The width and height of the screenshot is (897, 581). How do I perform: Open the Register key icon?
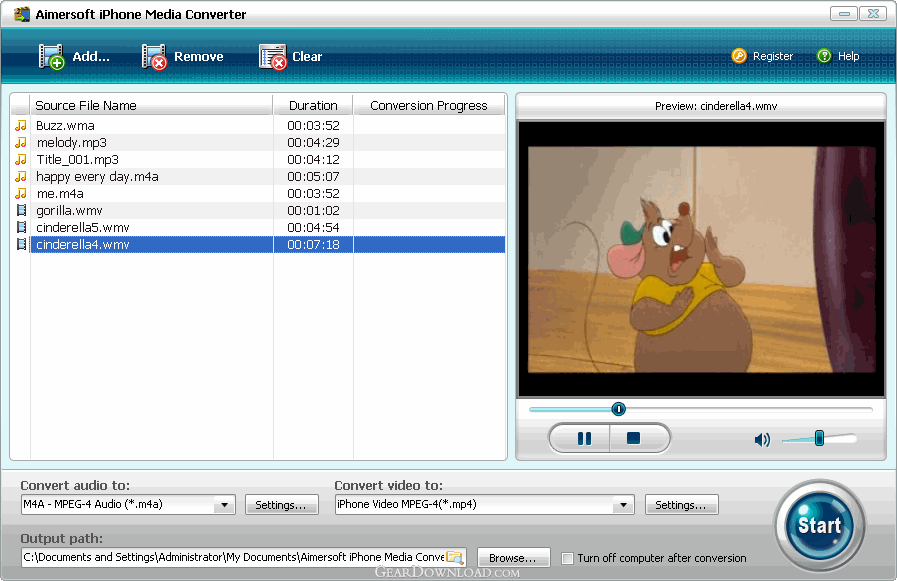pos(739,56)
